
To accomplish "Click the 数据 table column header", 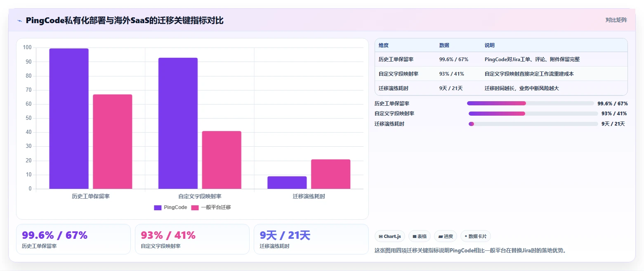I will [444, 45].
